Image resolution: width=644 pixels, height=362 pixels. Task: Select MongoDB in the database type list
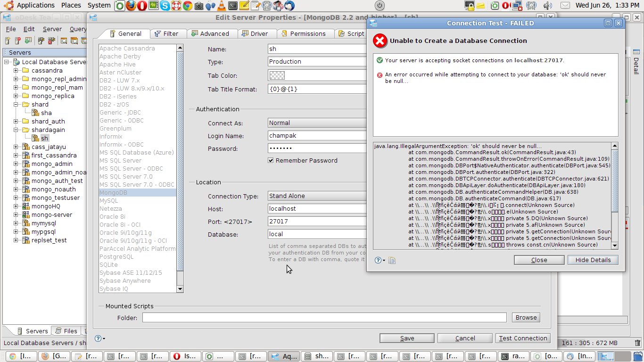tap(137, 192)
